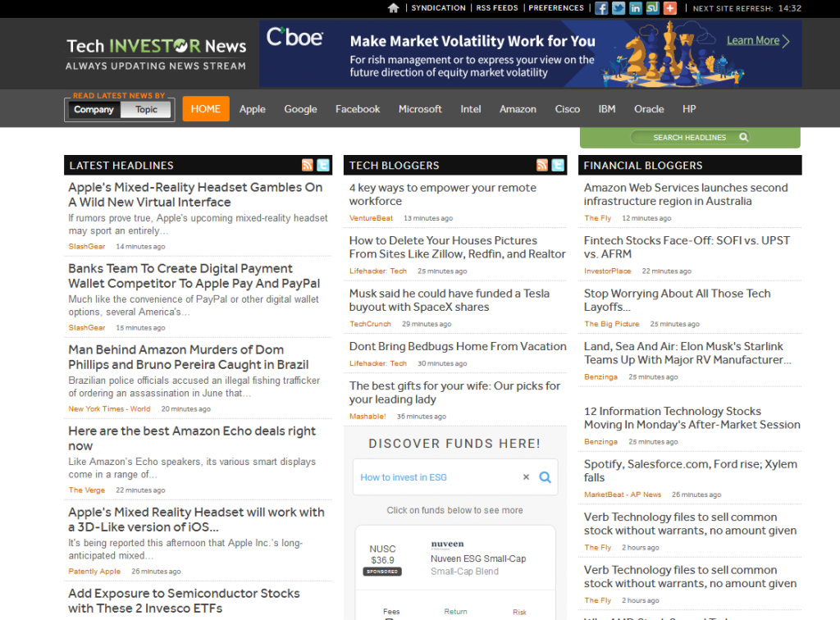Switch news view to Company
The height and width of the screenshot is (620, 840).
(x=94, y=110)
